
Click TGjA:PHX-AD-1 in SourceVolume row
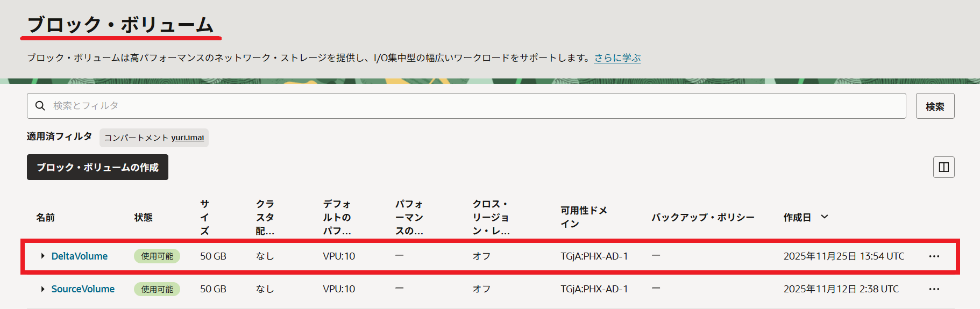pyautogui.click(x=594, y=289)
